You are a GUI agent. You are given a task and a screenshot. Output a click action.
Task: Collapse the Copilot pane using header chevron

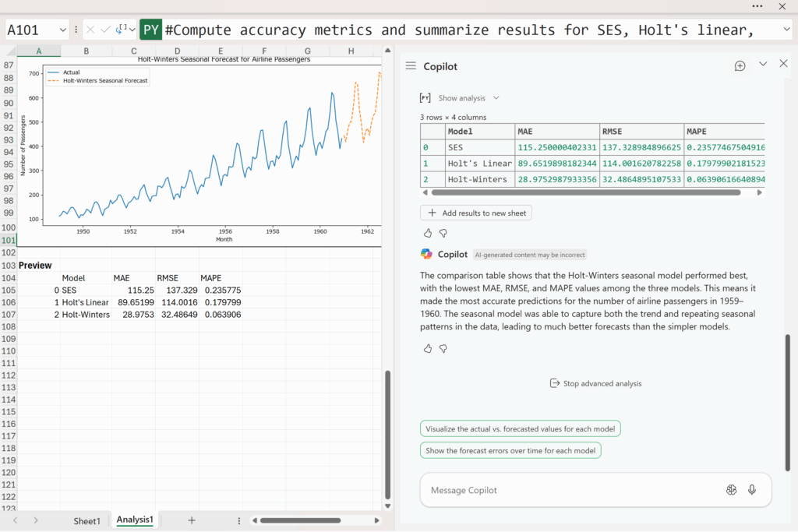pos(763,65)
